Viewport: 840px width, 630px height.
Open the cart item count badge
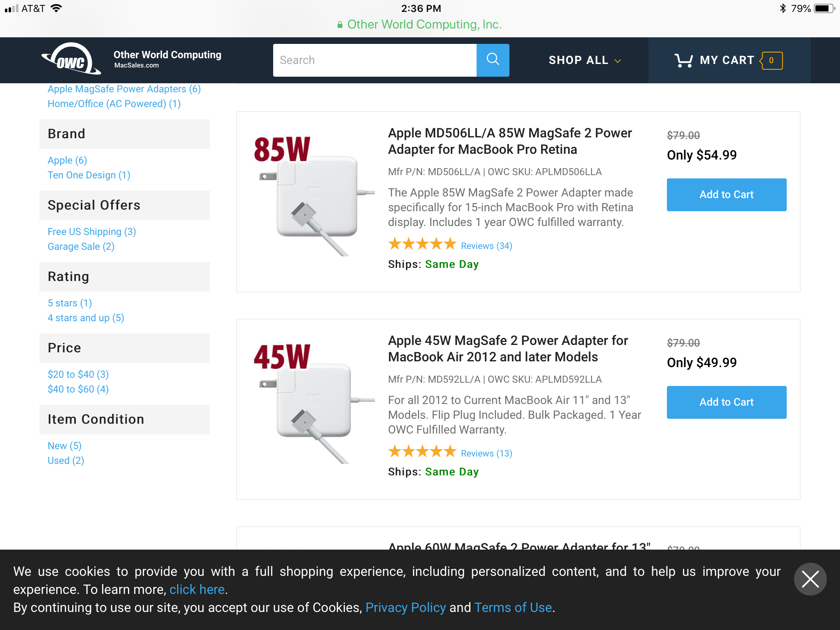[772, 60]
